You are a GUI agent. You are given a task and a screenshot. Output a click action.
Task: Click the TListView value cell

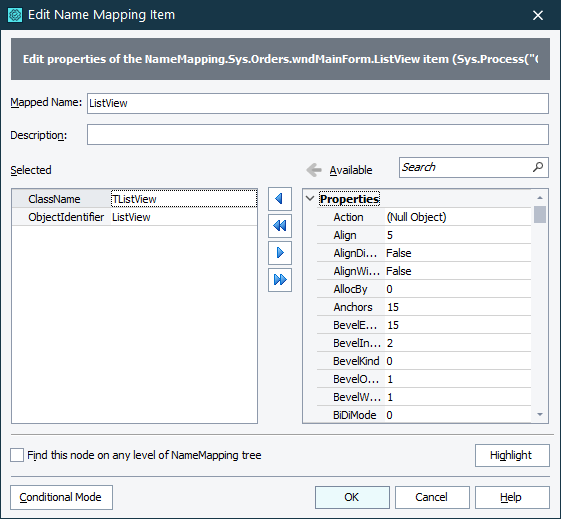184,199
